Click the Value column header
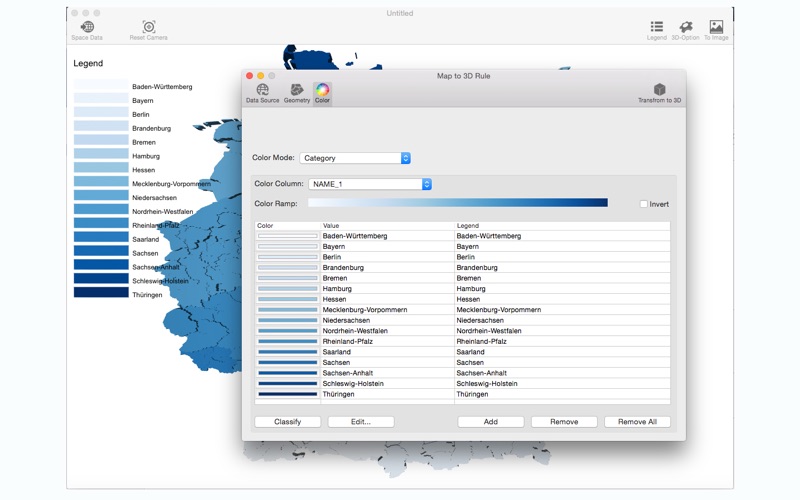Viewport: 800px width, 500px height. click(x=387, y=226)
